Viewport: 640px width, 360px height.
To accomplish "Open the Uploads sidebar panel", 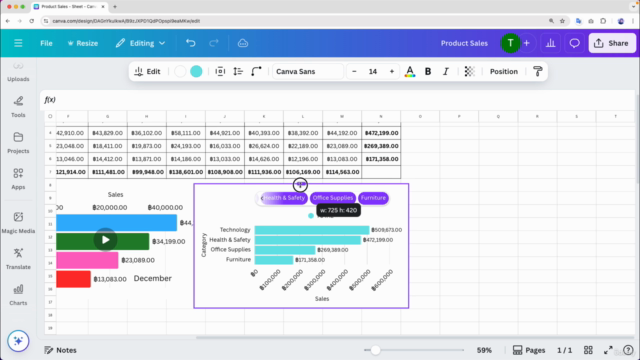I will tap(18, 72).
